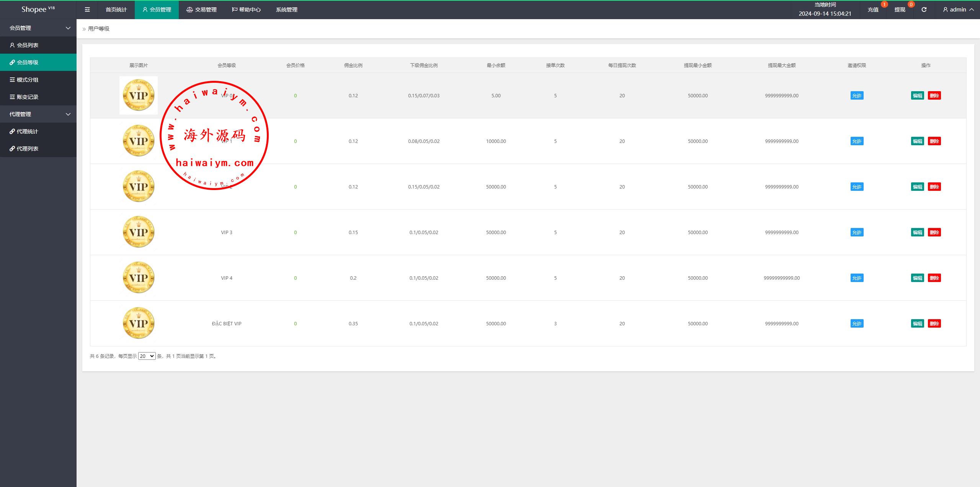Open 充值 recharge notifications
The height and width of the screenshot is (487, 980).
click(x=873, y=10)
